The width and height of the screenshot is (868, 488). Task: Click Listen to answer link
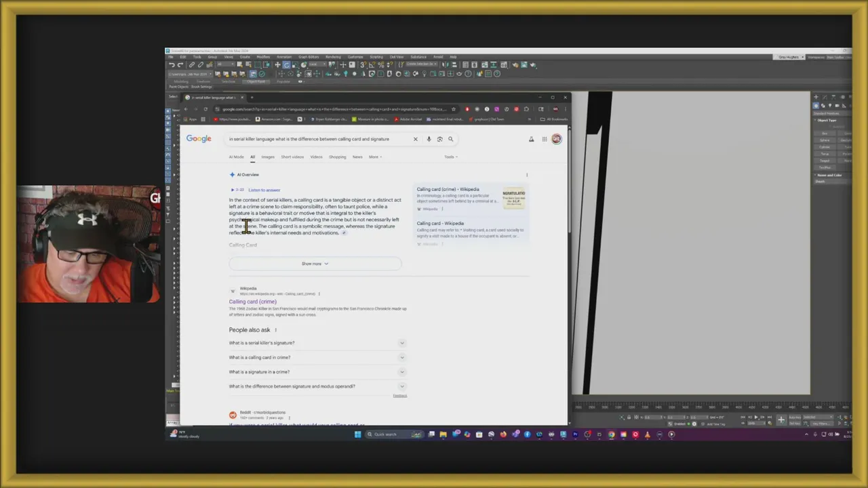point(264,190)
